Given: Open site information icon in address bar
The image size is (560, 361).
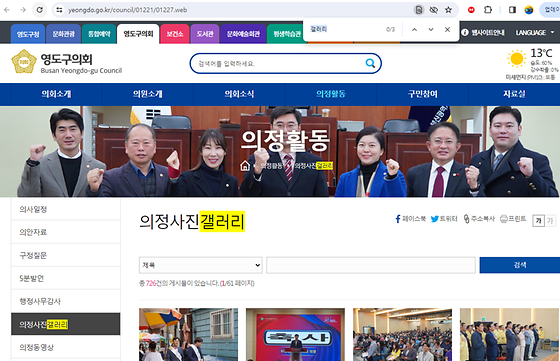Looking at the screenshot, I should 59,10.
